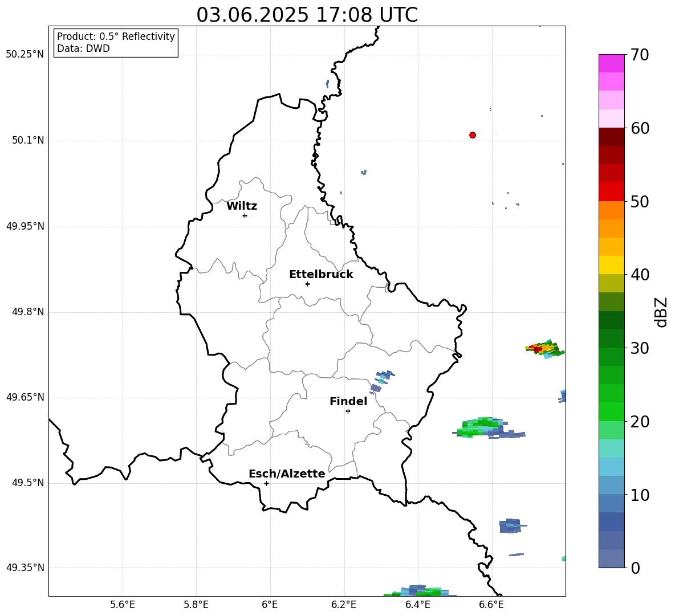Click the green echo at the bottom map edge
Image resolution: width=675 pixels, height=616 pixels.
pos(420,590)
